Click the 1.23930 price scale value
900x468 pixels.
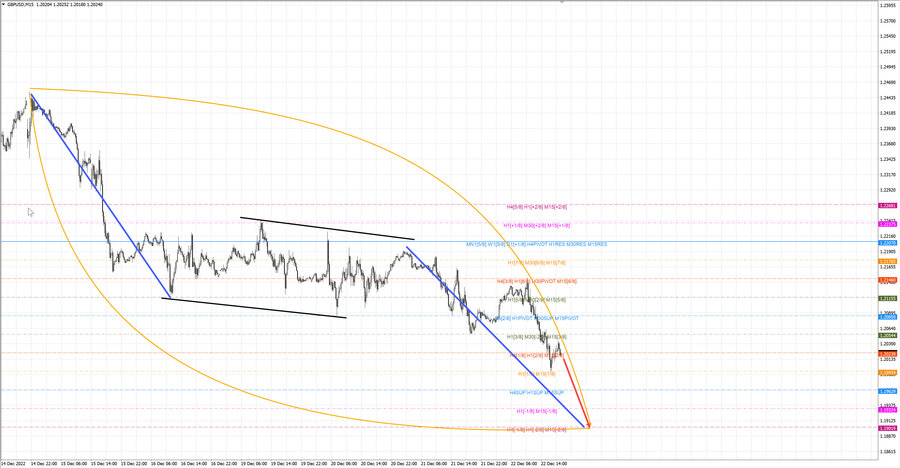[887, 129]
